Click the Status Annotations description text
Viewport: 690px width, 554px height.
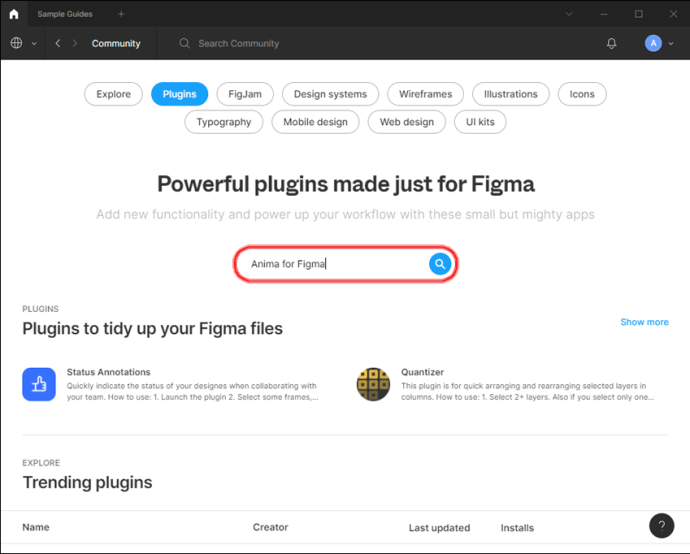[192, 391]
